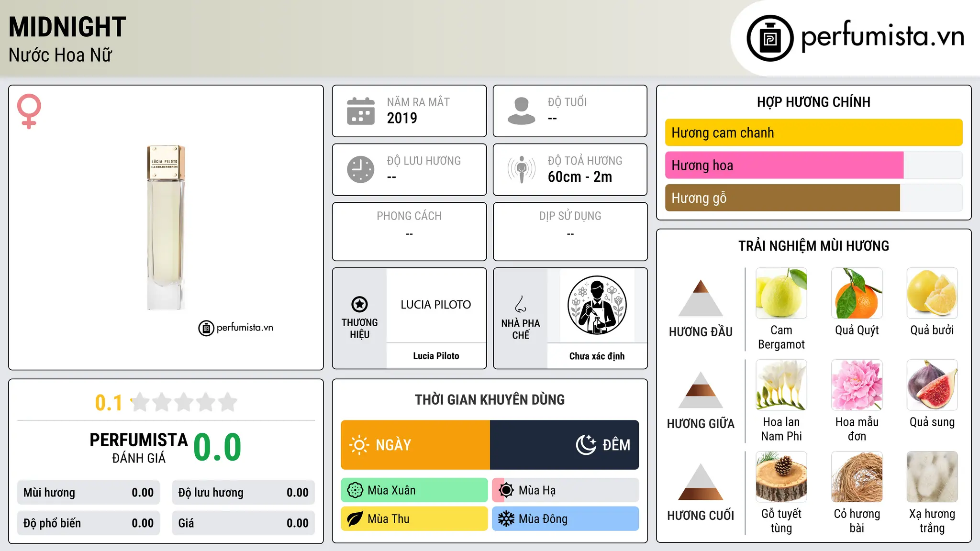Click the clock icon beside Độ lưu hương
Screen dimensions: 980x551
tap(361, 169)
